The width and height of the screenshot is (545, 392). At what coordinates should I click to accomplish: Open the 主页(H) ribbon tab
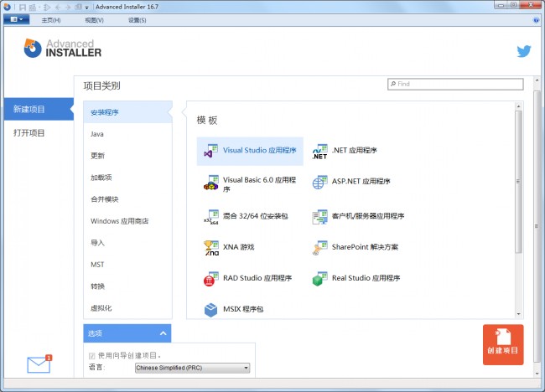point(51,20)
